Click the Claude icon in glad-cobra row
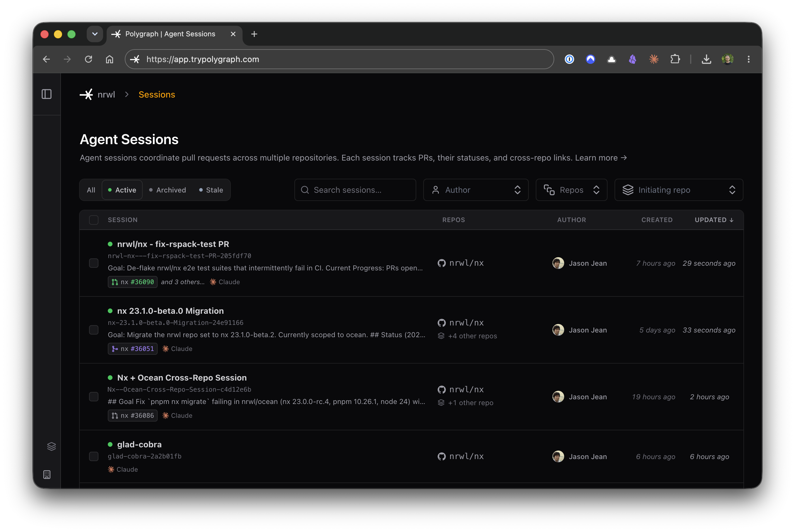795x532 pixels. pyautogui.click(x=111, y=469)
